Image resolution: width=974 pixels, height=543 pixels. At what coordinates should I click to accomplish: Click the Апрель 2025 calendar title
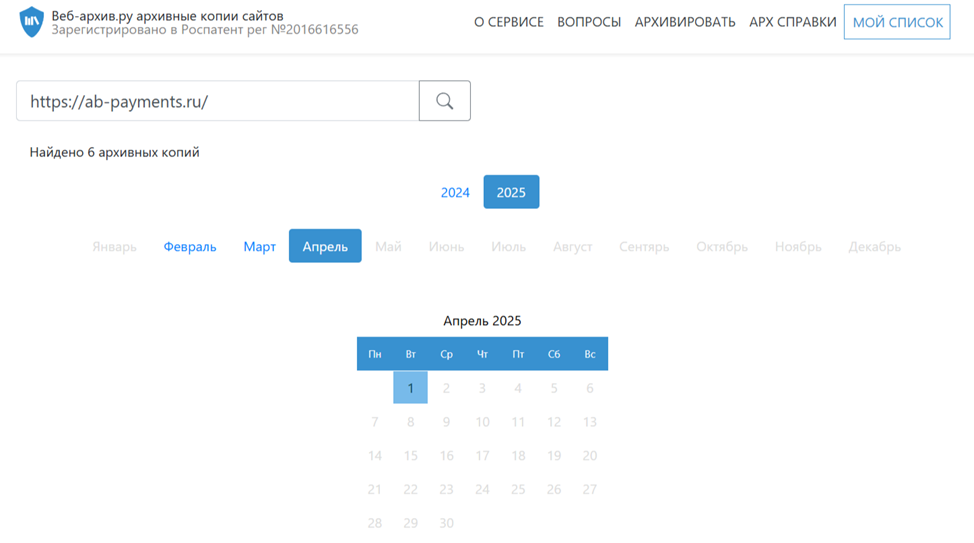tap(482, 321)
